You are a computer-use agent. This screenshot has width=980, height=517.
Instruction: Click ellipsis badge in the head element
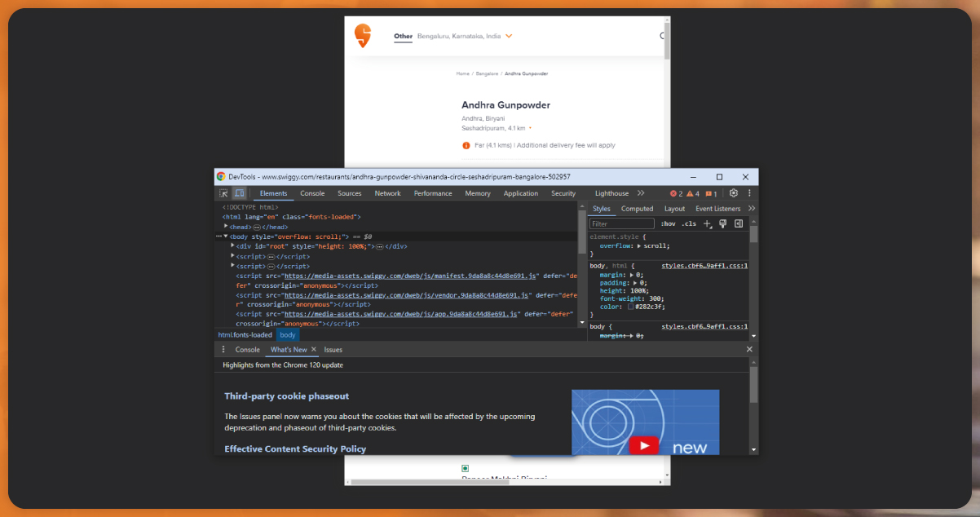[x=257, y=227]
